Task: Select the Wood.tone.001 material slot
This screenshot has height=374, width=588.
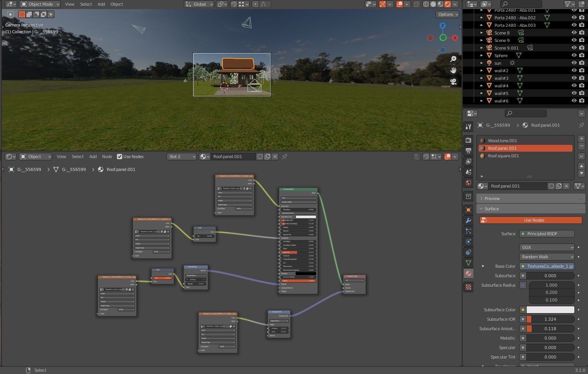Action: [x=526, y=141]
